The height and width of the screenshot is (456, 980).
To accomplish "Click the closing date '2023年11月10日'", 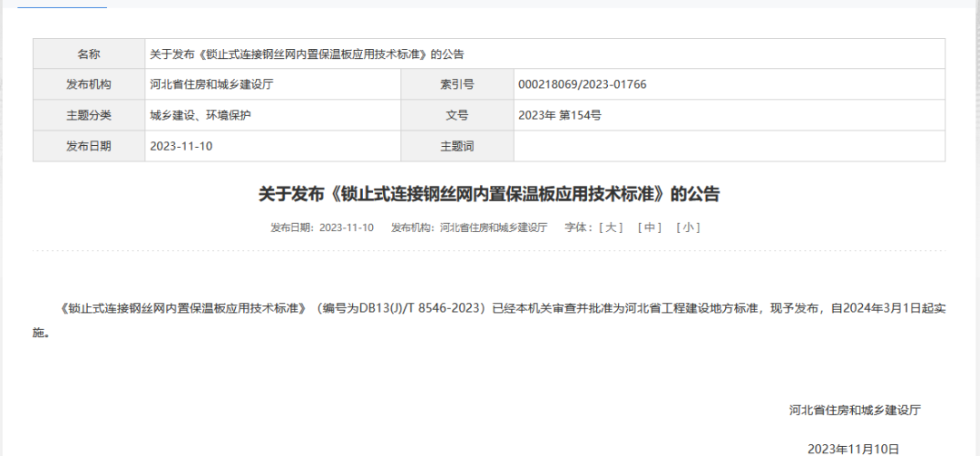I will pos(853,449).
